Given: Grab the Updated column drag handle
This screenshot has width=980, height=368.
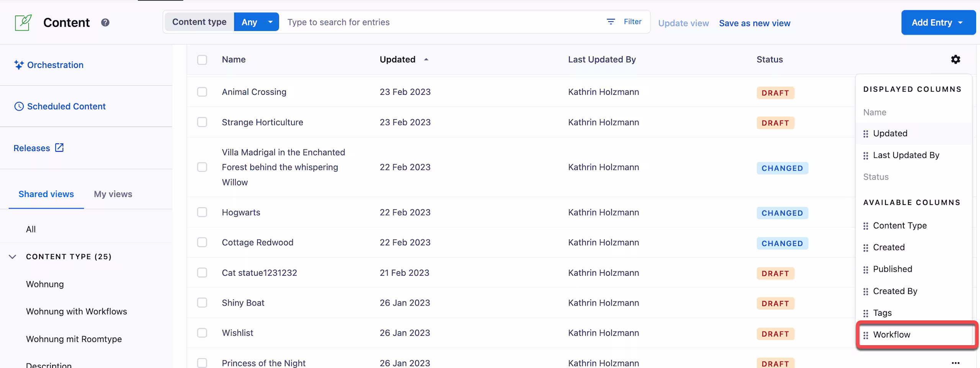Looking at the screenshot, I should pos(866,134).
